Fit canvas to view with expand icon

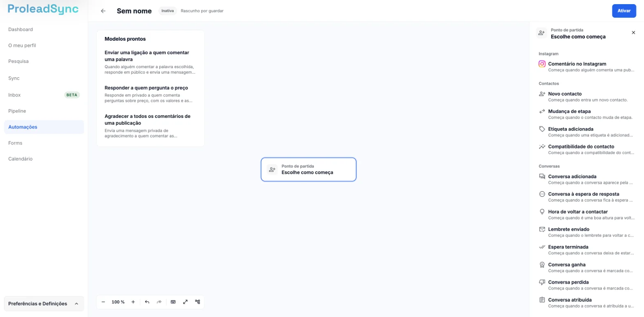click(185, 302)
